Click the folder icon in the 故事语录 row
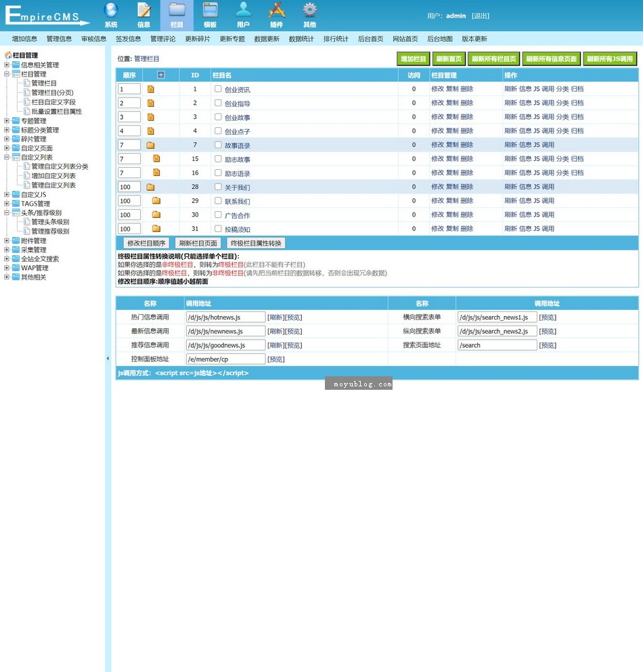This screenshot has width=643, height=672. click(150, 145)
